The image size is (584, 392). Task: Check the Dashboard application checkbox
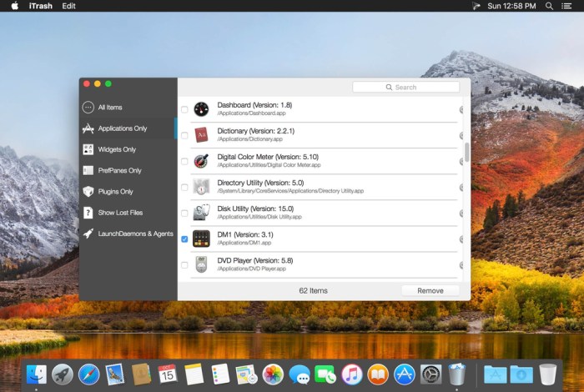[184, 109]
